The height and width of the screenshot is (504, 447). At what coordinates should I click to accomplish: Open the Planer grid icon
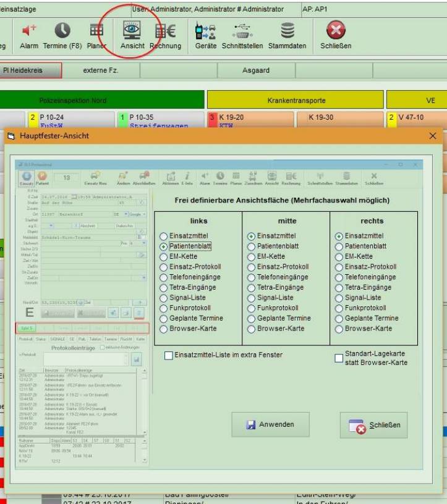96,30
